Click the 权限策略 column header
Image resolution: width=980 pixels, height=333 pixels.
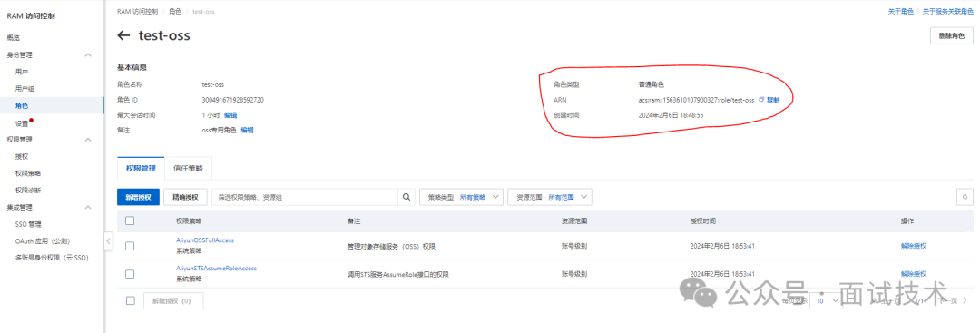pos(189,221)
